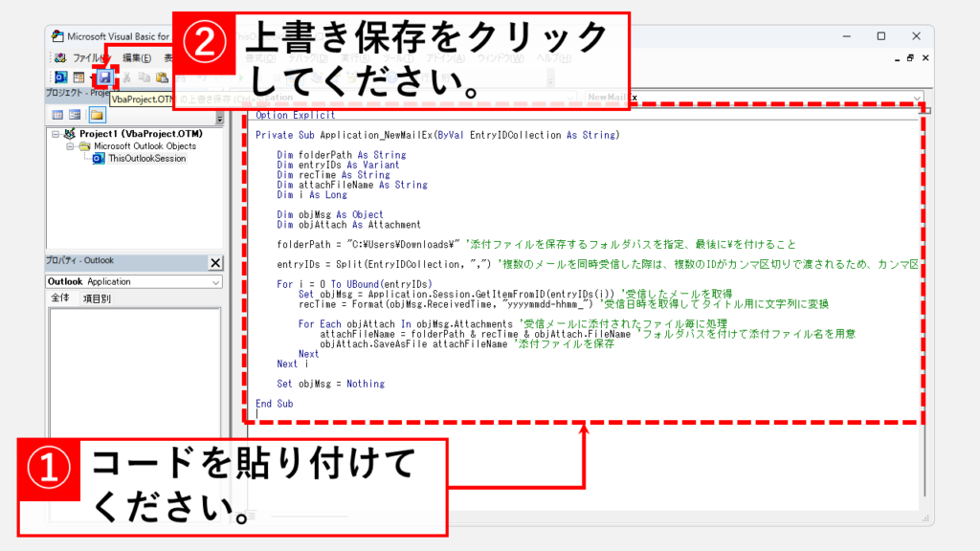Select Microsoft Outlook Objects tree label
This screenshot has width=980, height=551.
145,146
